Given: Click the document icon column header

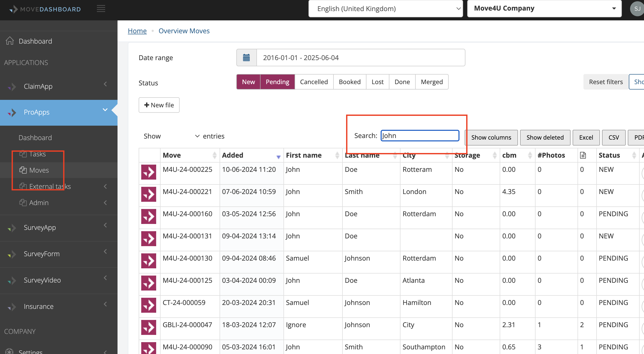Looking at the screenshot, I should (583, 155).
